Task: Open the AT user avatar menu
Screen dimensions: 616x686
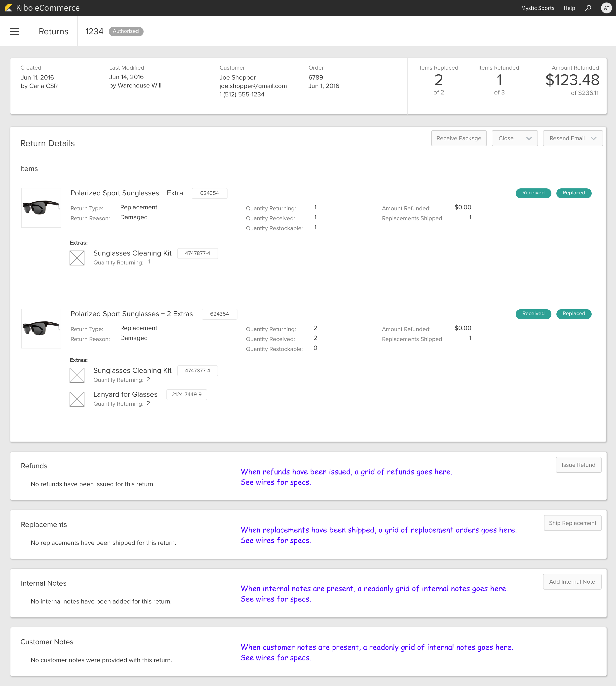Action: pos(606,8)
